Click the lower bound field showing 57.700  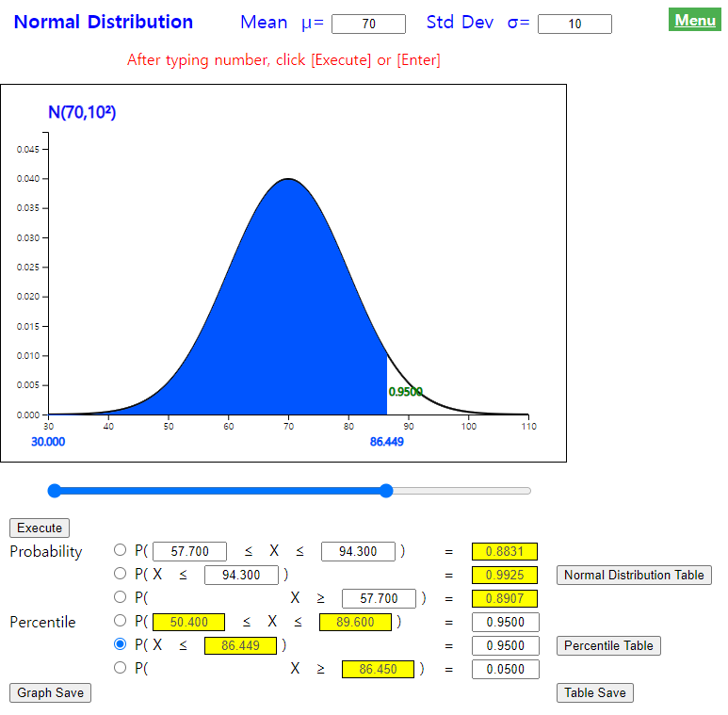click(189, 552)
